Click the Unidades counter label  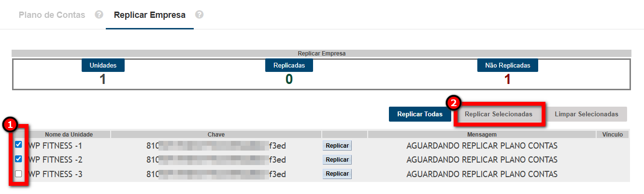point(103,65)
